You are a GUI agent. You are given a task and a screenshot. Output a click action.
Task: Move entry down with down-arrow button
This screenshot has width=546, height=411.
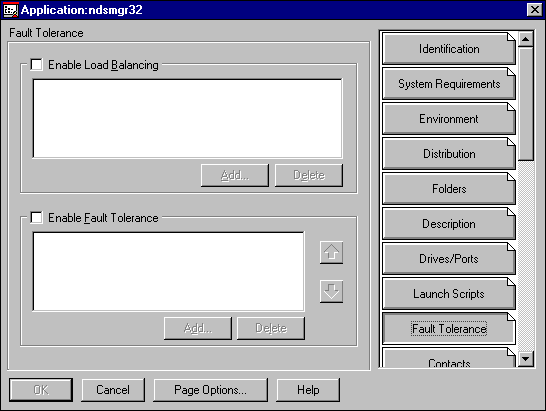pyautogui.click(x=331, y=291)
